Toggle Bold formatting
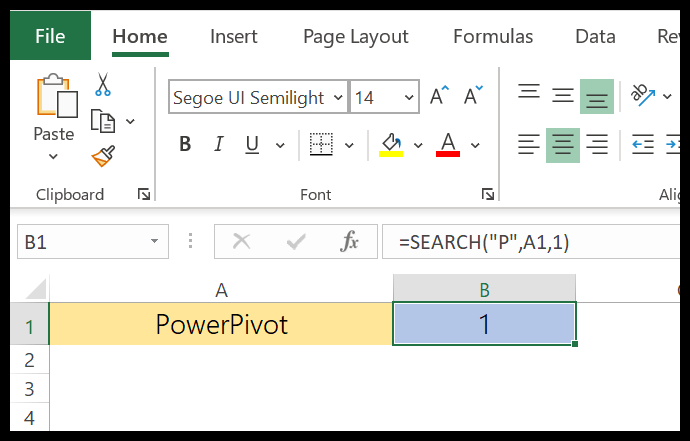The width and height of the screenshot is (690, 441). pyautogui.click(x=185, y=144)
